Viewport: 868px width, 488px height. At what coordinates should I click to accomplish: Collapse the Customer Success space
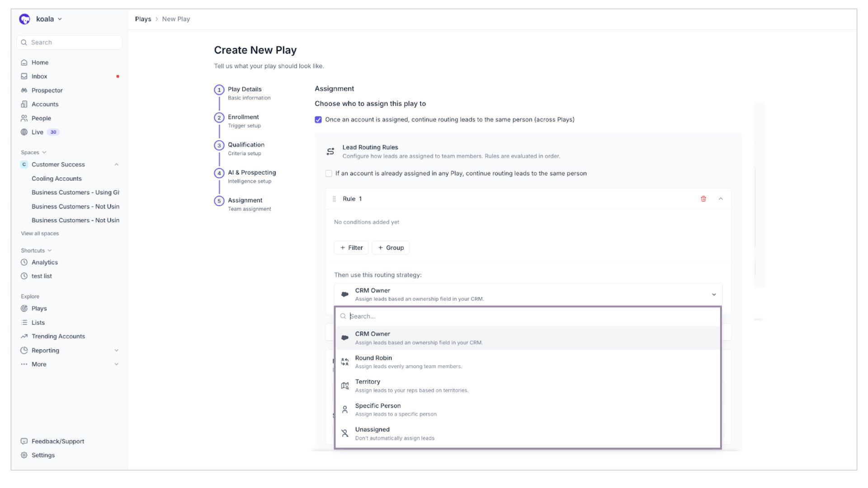point(116,164)
